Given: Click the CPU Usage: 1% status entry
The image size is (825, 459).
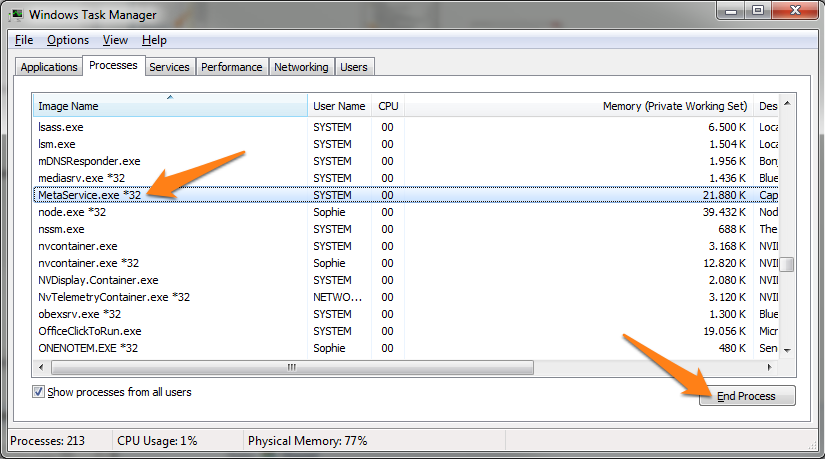Looking at the screenshot, I should coord(157,441).
